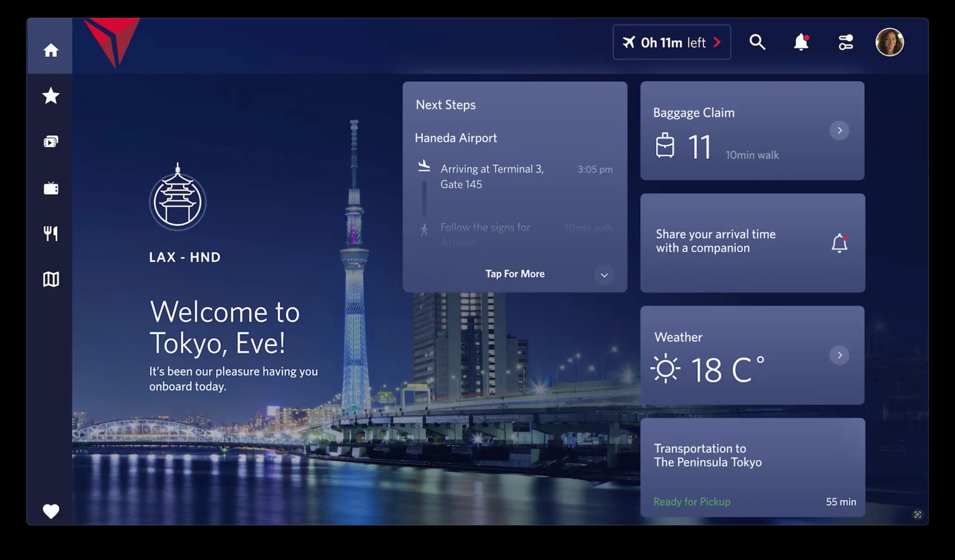Select user profile avatar icon
The height and width of the screenshot is (560, 955).
(x=890, y=41)
